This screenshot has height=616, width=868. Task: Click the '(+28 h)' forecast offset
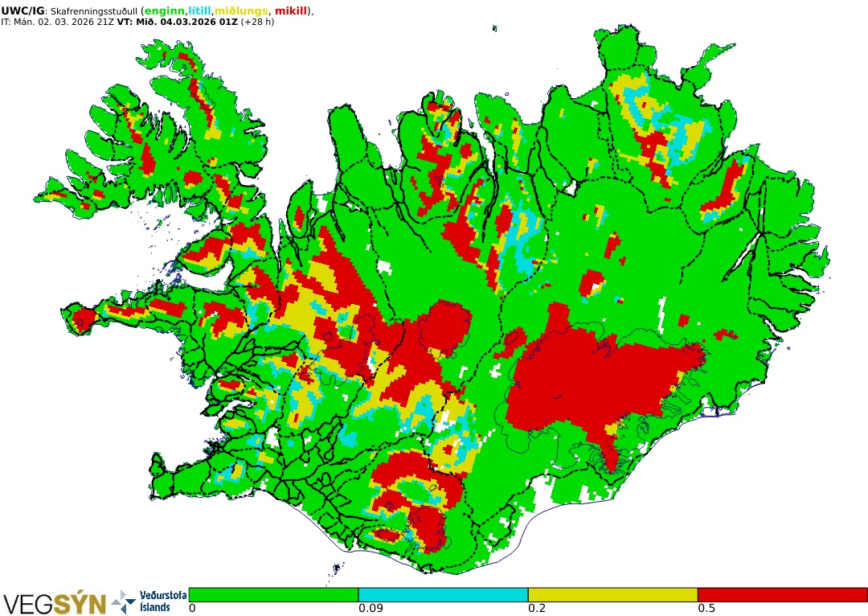click(257, 23)
